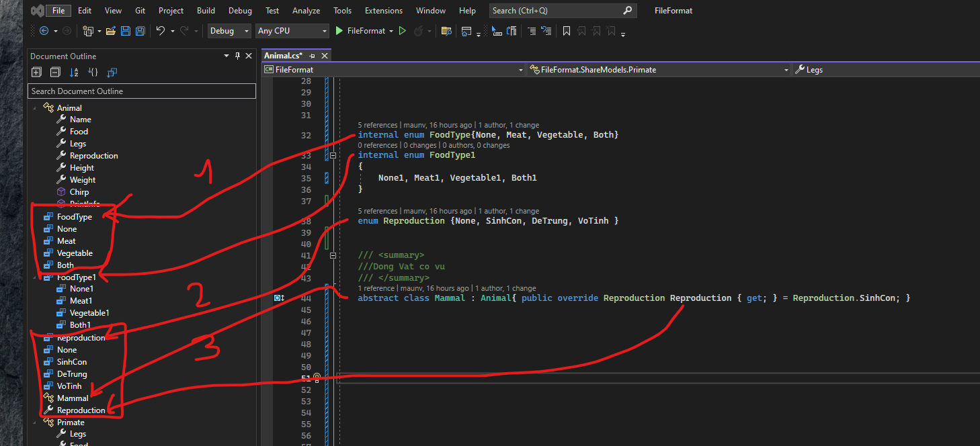Open the Debug configuration dropdown
980x446 pixels.
coord(230,31)
